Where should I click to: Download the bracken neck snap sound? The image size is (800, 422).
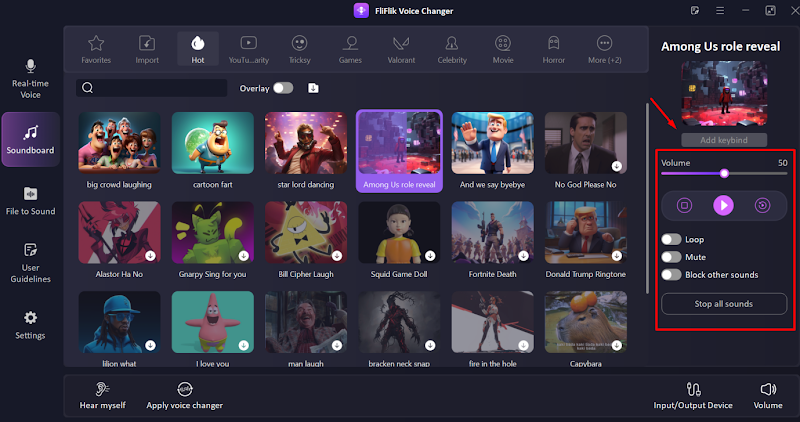pyautogui.click(x=431, y=345)
